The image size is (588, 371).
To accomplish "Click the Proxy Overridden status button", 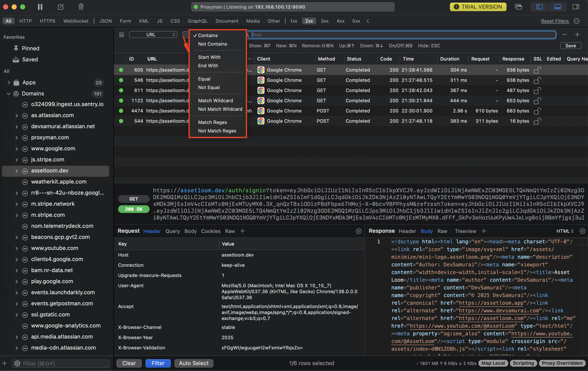I will [x=562, y=363].
